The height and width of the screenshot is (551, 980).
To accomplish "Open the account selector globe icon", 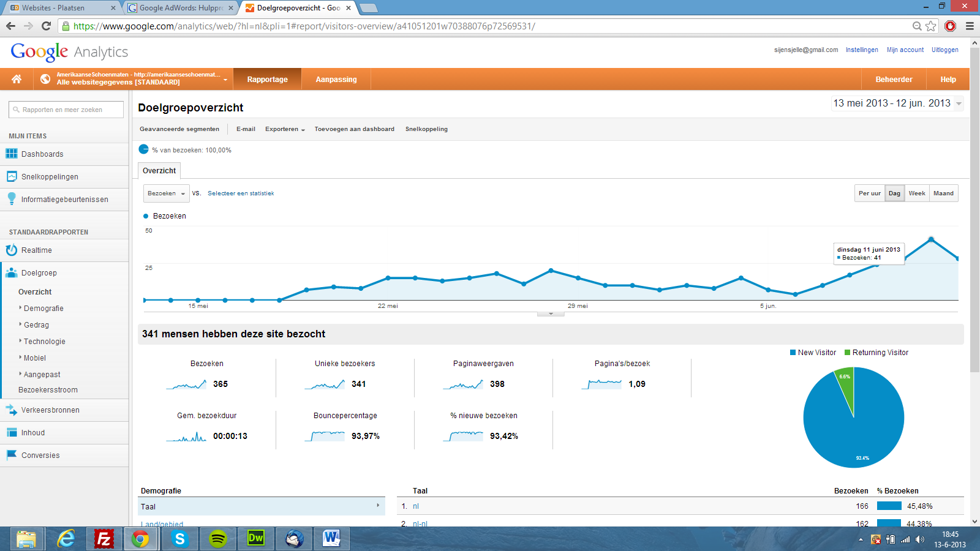I will [x=45, y=79].
